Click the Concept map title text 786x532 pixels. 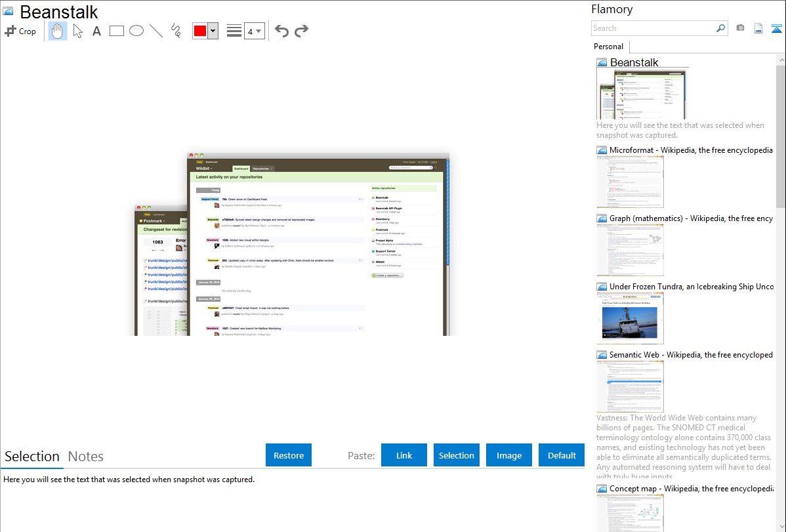click(691, 488)
